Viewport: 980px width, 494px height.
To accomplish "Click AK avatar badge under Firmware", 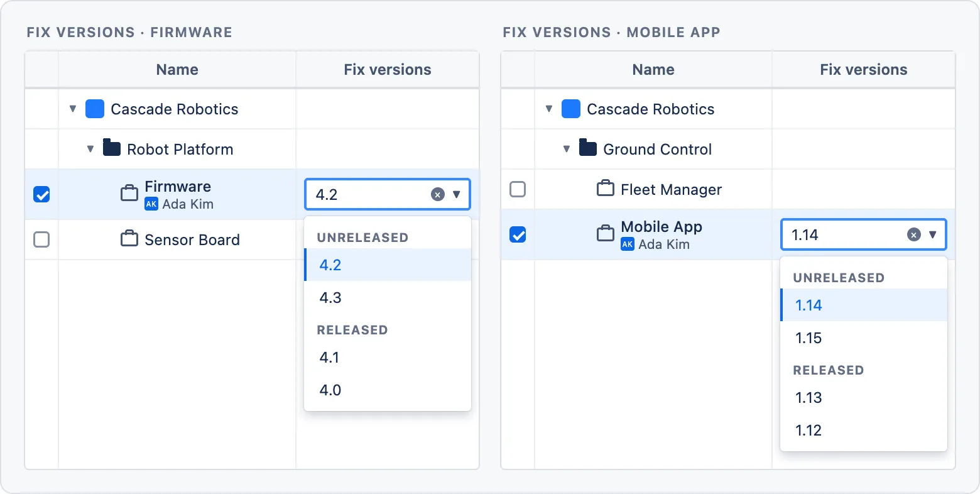I will pos(151,204).
